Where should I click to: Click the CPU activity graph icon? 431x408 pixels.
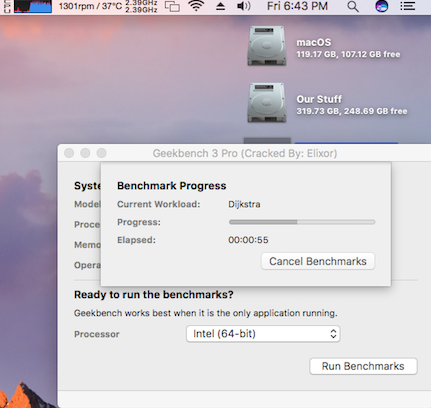[x=33, y=6]
